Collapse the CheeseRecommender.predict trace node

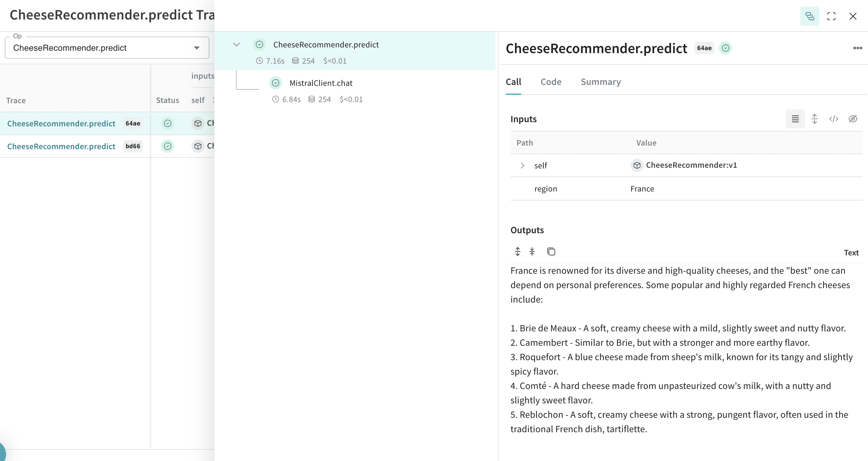point(237,44)
